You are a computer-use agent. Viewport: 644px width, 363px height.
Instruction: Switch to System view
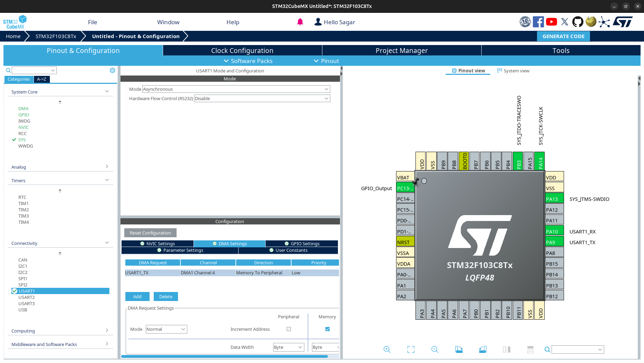click(513, 71)
